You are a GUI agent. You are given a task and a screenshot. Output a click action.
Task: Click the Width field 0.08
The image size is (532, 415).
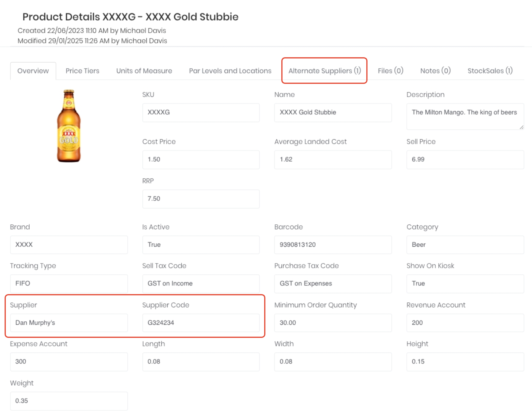coord(333,362)
